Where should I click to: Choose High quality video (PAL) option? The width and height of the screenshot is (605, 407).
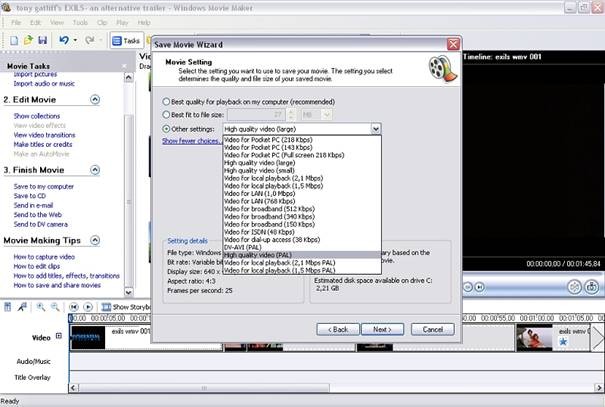(x=302, y=255)
